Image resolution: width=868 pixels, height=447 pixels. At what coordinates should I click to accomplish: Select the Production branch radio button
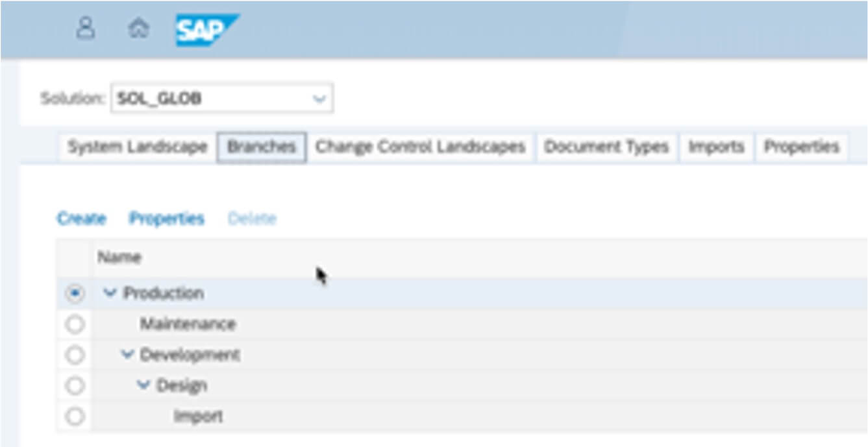[x=75, y=293]
